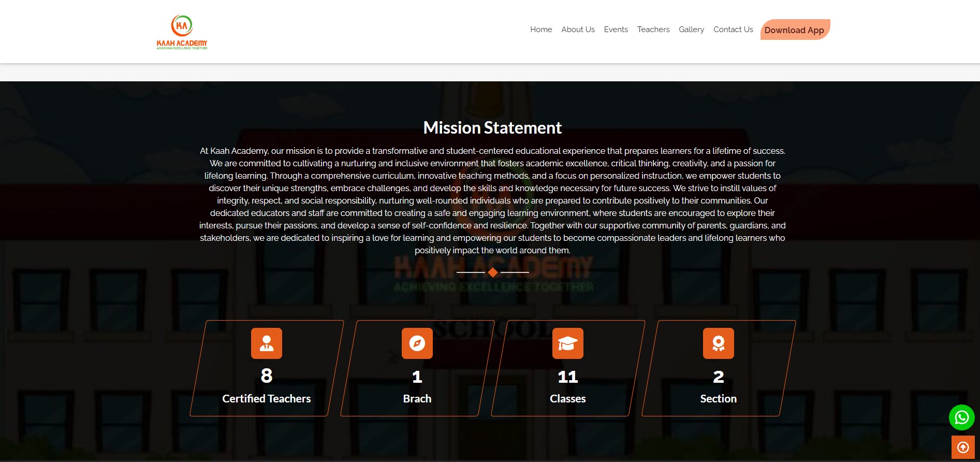The width and height of the screenshot is (980, 462).
Task: Go to the Home menu item
Action: click(x=541, y=30)
